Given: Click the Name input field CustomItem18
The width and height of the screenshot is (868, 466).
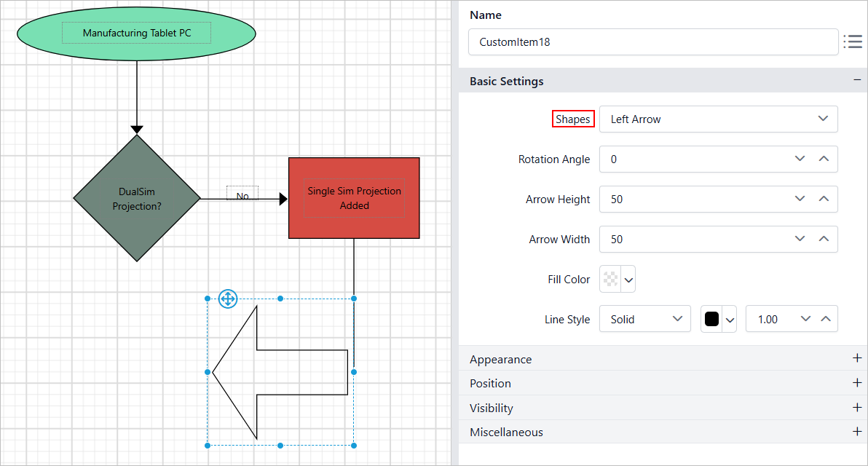Looking at the screenshot, I should 652,42.
